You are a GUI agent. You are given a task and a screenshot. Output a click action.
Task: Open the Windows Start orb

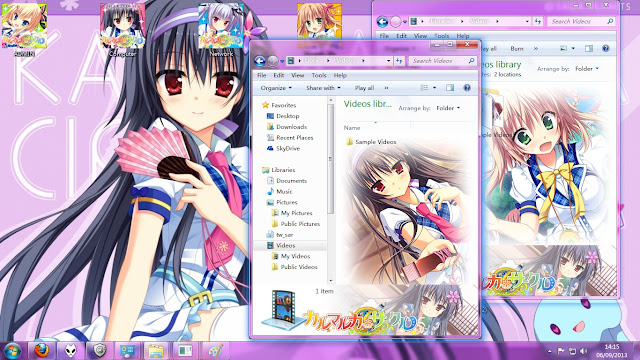click(12, 351)
